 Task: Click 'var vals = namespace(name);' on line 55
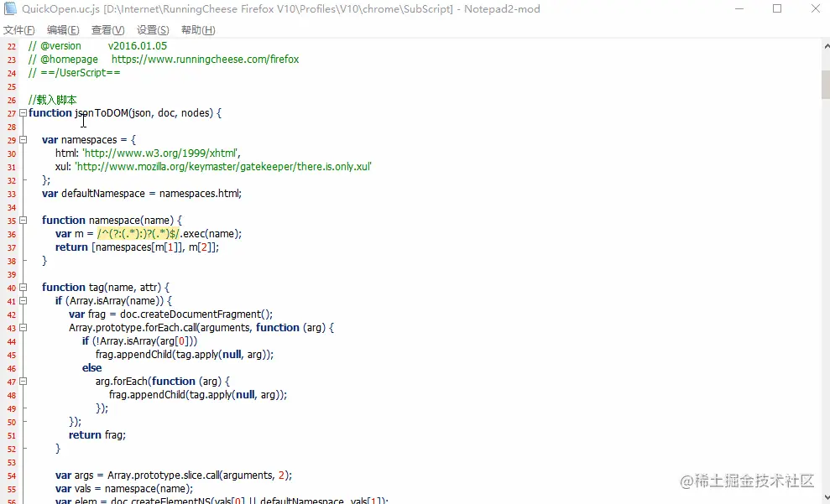pyautogui.click(x=124, y=489)
